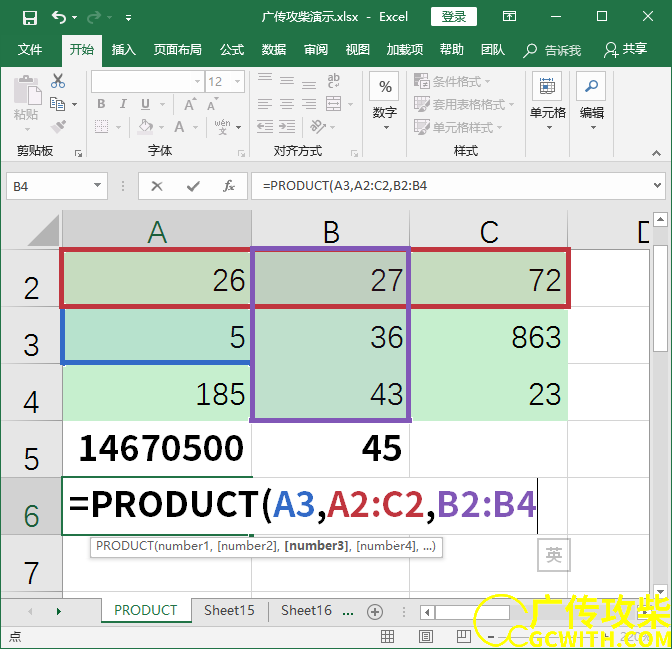Viewport: 672px width, 649px height.
Task: Click the 告诉我 search box
Action: click(x=552, y=51)
